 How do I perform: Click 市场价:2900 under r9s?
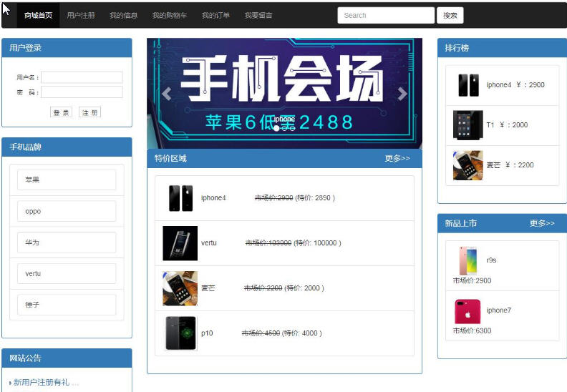click(472, 280)
